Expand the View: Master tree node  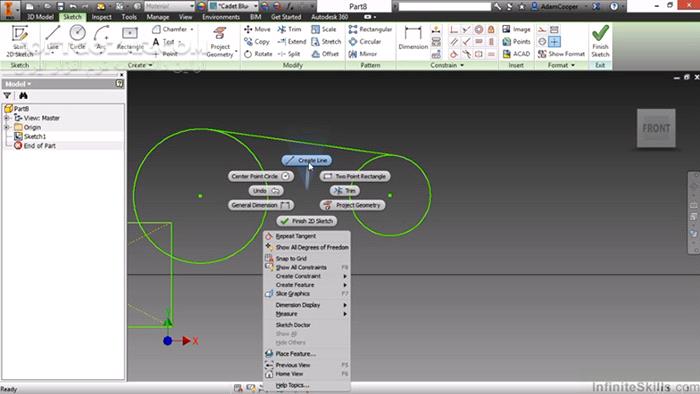(7, 118)
